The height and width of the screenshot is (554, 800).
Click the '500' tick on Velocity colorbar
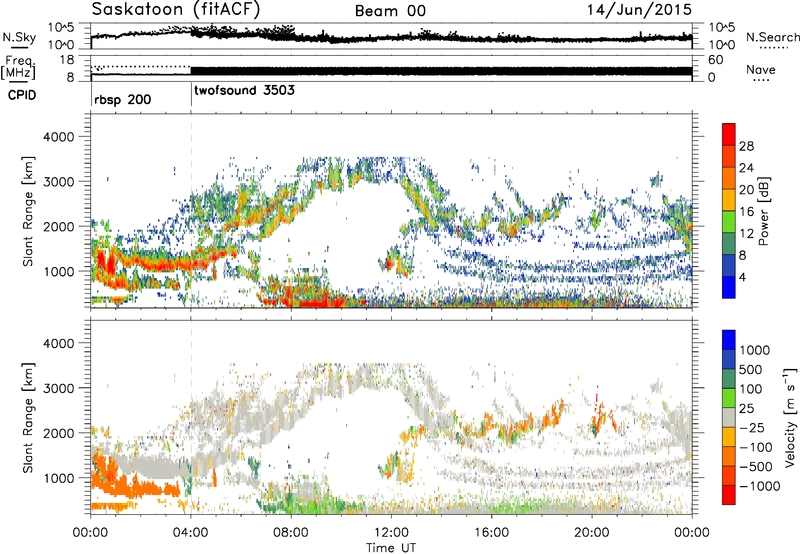point(751,369)
